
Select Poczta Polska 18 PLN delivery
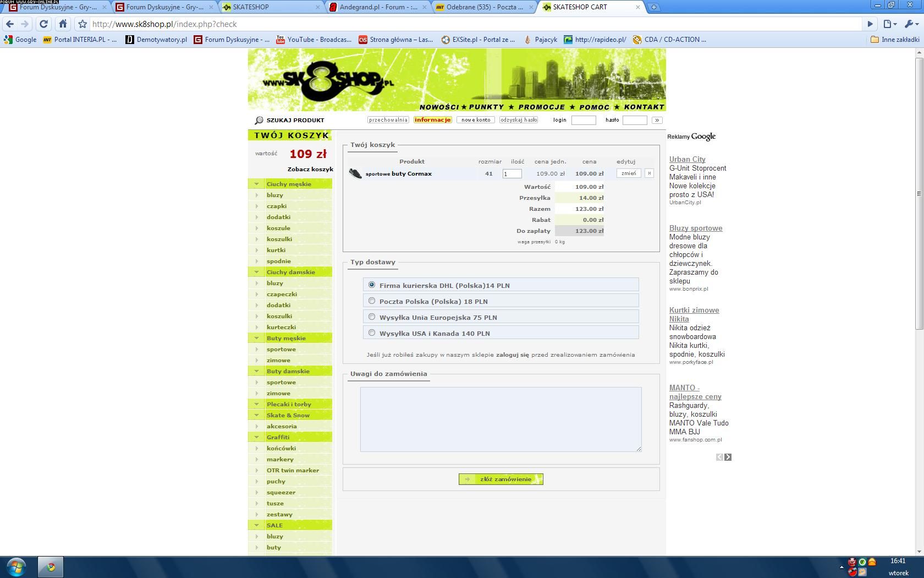372,301
